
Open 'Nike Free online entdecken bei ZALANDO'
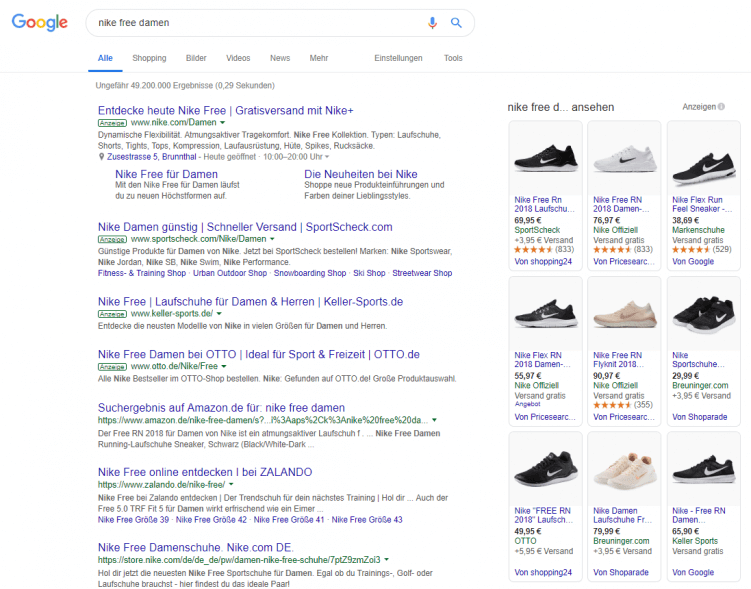point(205,472)
